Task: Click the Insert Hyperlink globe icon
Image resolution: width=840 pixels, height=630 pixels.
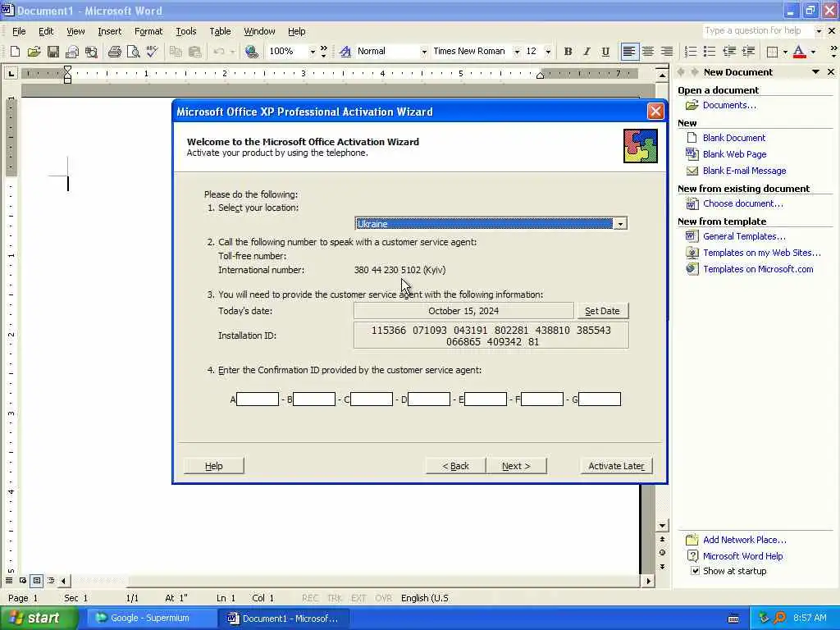Action: 251,52
